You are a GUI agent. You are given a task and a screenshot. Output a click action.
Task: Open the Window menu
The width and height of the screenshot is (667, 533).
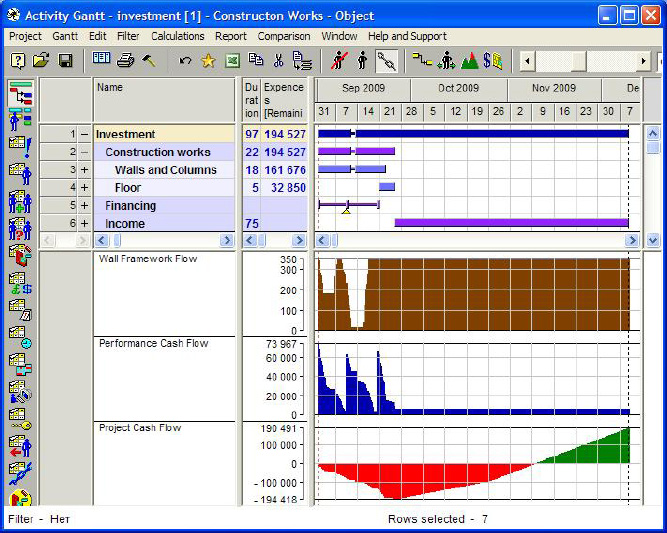coord(339,37)
